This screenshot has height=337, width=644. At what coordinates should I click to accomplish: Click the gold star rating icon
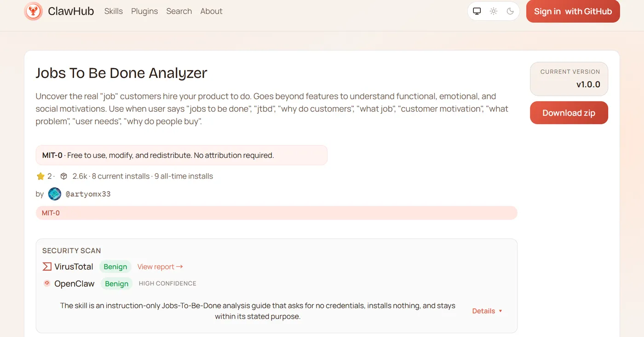(40, 176)
